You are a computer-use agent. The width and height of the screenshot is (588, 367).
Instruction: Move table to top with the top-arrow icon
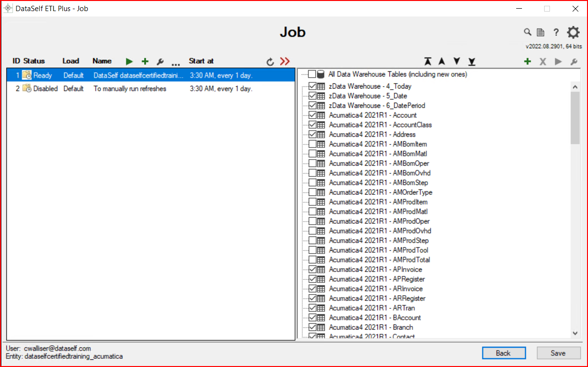[x=428, y=61]
